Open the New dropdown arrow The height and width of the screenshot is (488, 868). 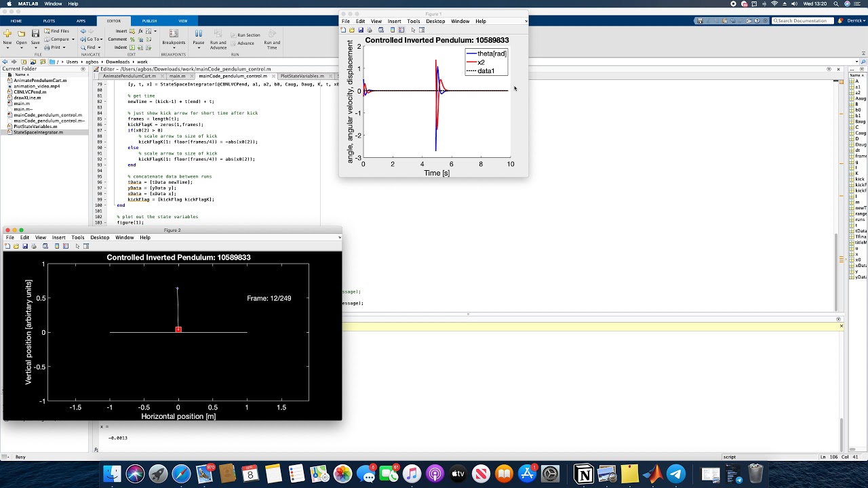(7, 47)
